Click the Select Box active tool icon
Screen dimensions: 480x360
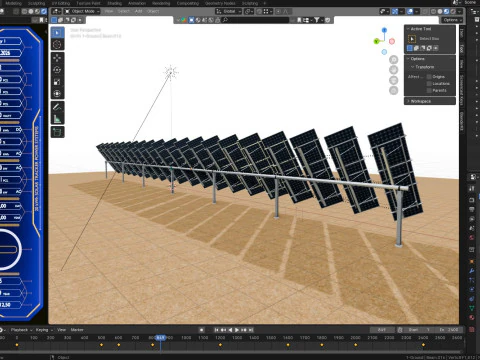point(412,39)
